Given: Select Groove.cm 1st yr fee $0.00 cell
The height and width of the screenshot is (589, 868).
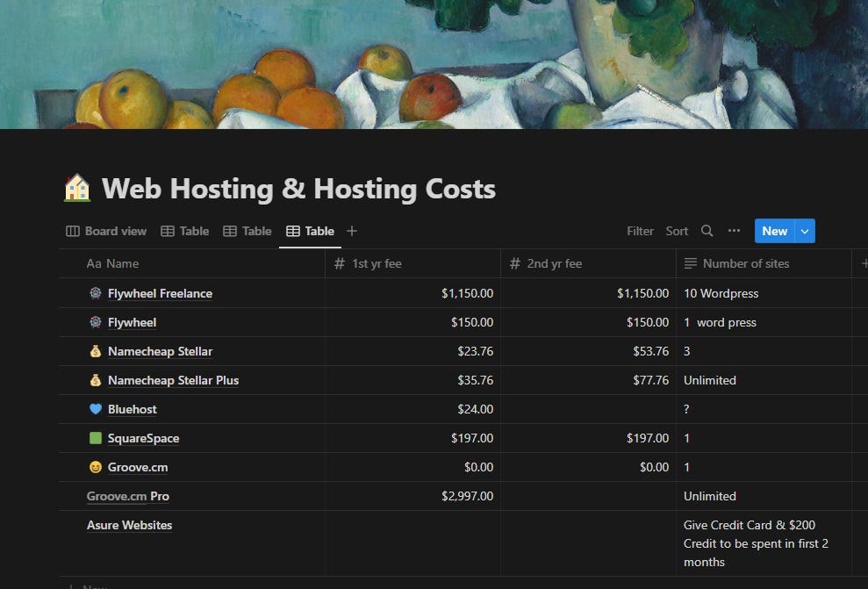Looking at the screenshot, I should [413, 467].
